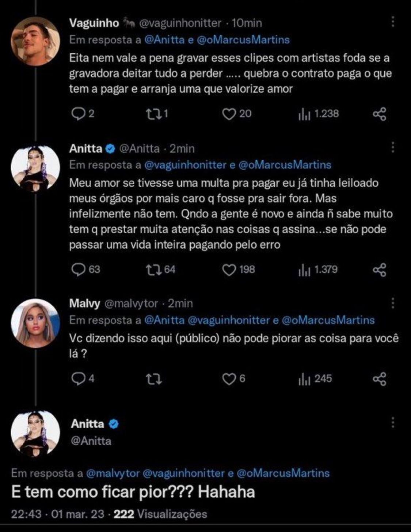Share Anitta's tweet about the multa
Image resolution: width=411 pixels, height=532 pixels.
tap(380, 270)
